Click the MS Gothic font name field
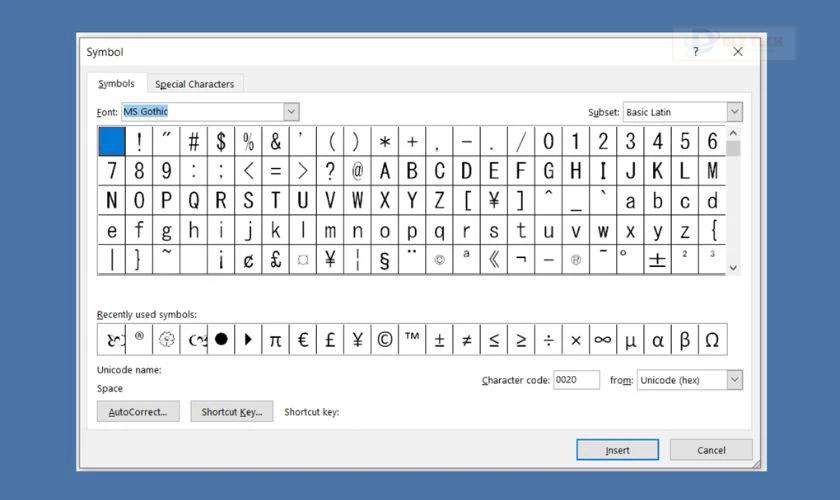Viewport: 840px width, 500px height. (x=202, y=111)
